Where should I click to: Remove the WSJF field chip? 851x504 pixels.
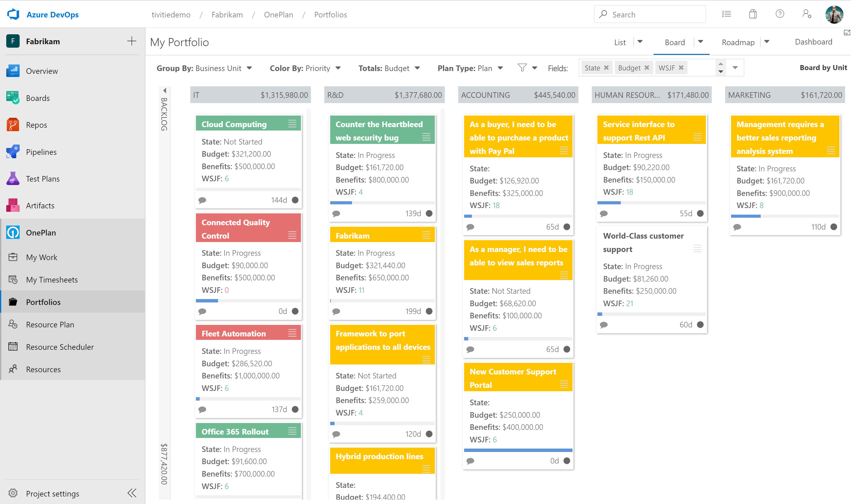pos(681,67)
